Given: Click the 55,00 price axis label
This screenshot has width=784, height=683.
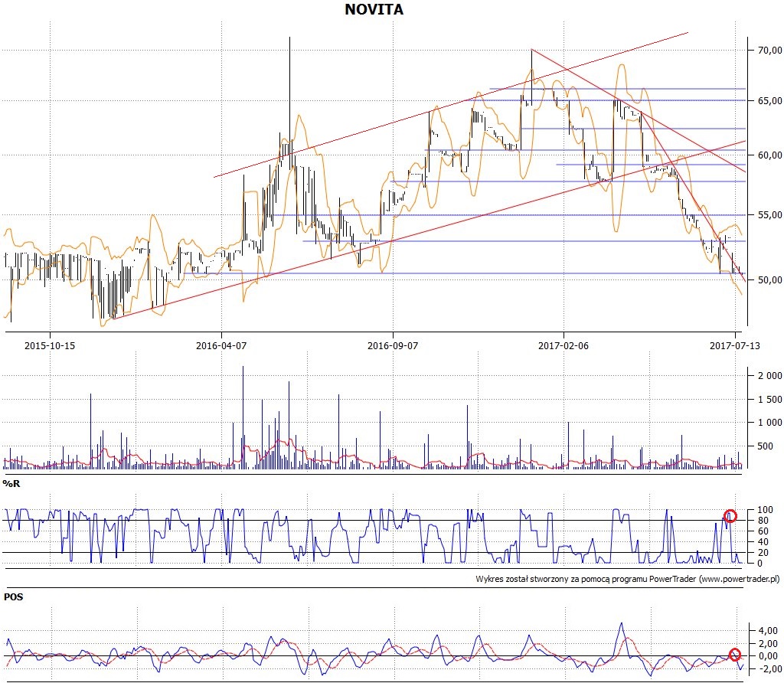Looking at the screenshot, I should tap(770, 215).
